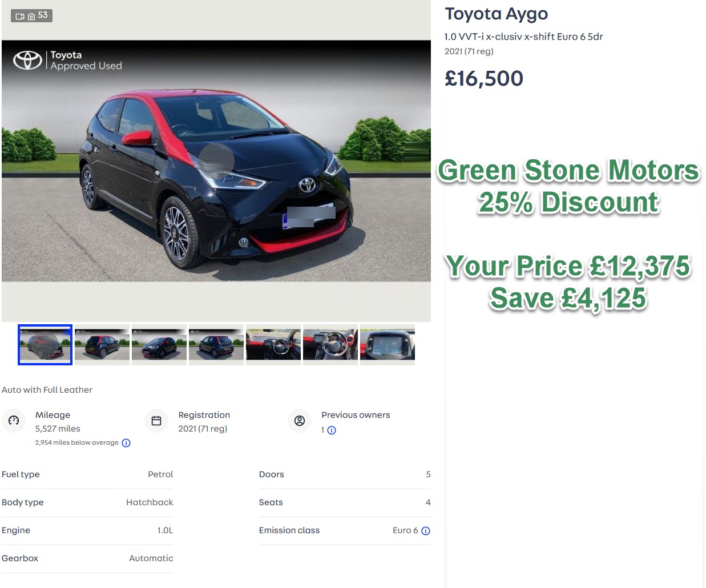The width and height of the screenshot is (706, 588).
Task: Click the Your Price £12,375 text
Action: pyautogui.click(x=568, y=266)
